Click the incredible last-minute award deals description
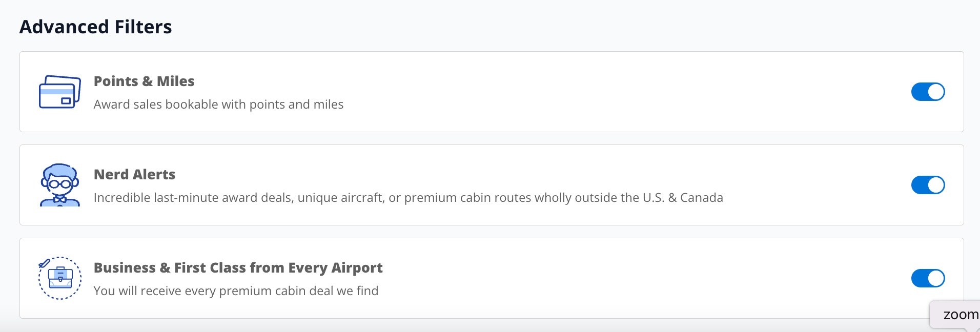Image resolution: width=980 pixels, height=332 pixels. click(409, 197)
